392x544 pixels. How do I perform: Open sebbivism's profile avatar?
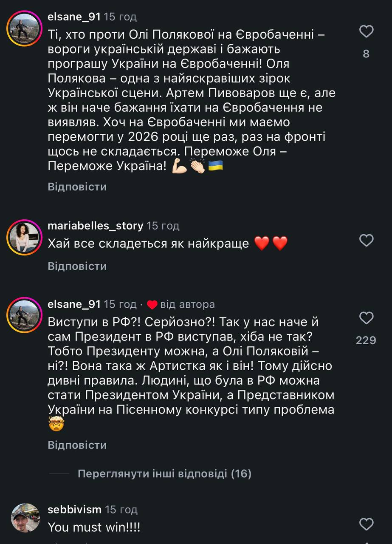click(x=25, y=518)
